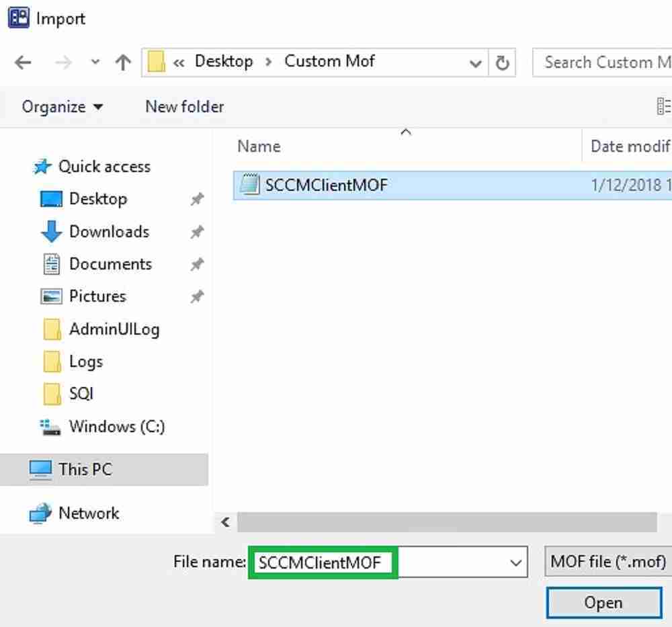Click the This PC monitor icon

[41, 470]
